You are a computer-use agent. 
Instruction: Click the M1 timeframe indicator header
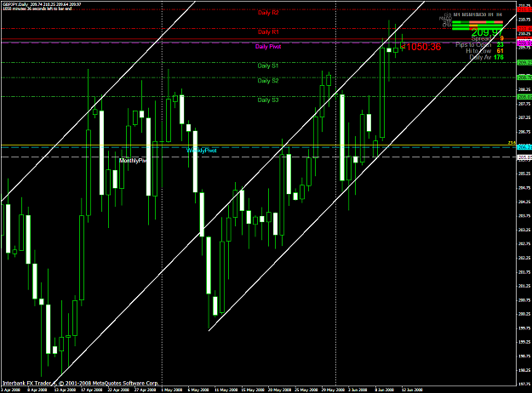coord(457,15)
